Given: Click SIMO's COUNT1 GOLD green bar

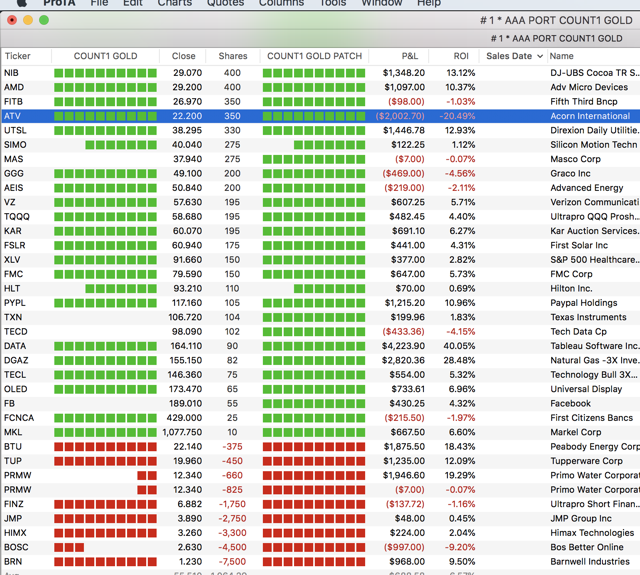Looking at the screenshot, I should coord(121,145).
